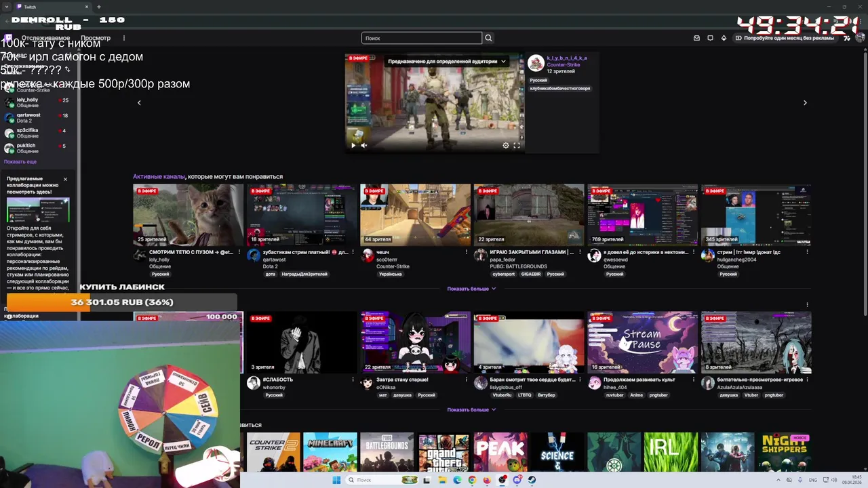Open papa_fedor PUBG stream thumbnail

point(529,215)
